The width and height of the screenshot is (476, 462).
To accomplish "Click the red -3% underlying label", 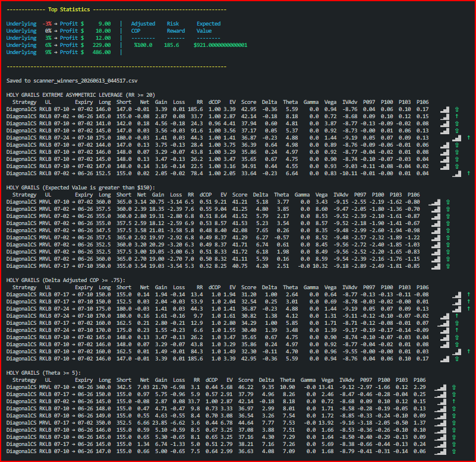I will tap(47, 24).
